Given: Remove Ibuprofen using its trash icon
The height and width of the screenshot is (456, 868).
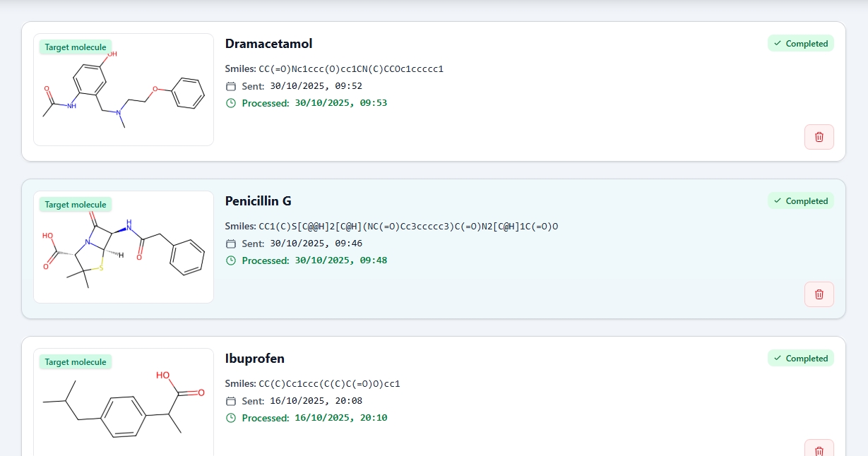Looking at the screenshot, I should click(819, 450).
